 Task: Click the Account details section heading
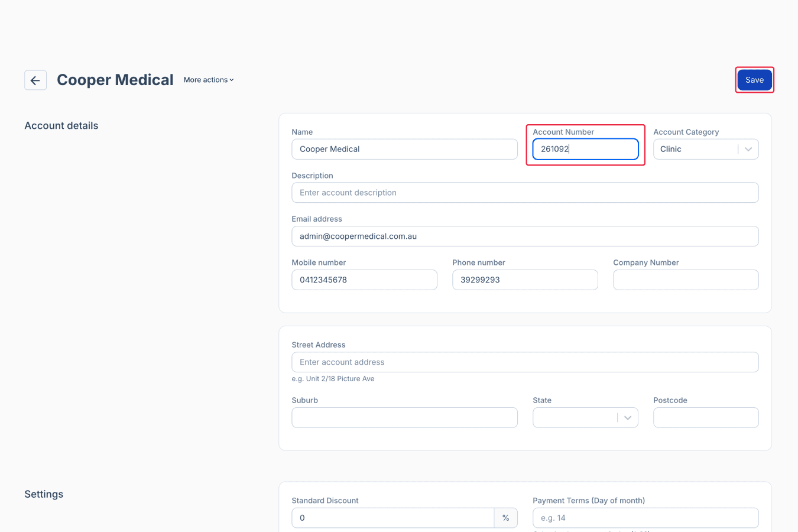[x=61, y=126]
